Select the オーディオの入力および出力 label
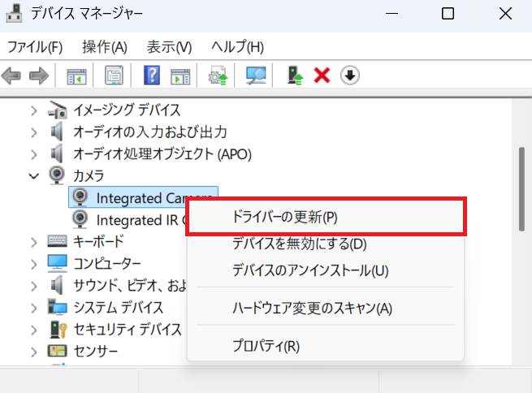Image resolution: width=532 pixels, height=393 pixels. (150, 132)
